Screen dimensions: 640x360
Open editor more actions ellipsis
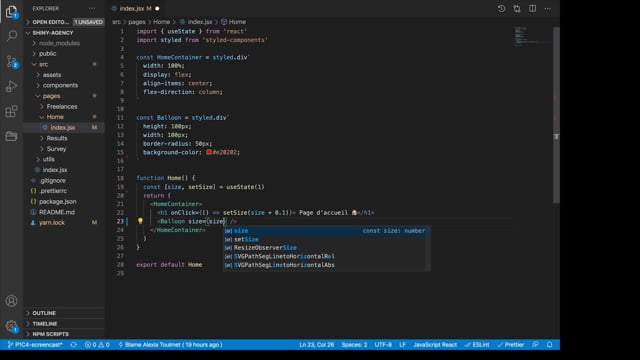(548, 9)
